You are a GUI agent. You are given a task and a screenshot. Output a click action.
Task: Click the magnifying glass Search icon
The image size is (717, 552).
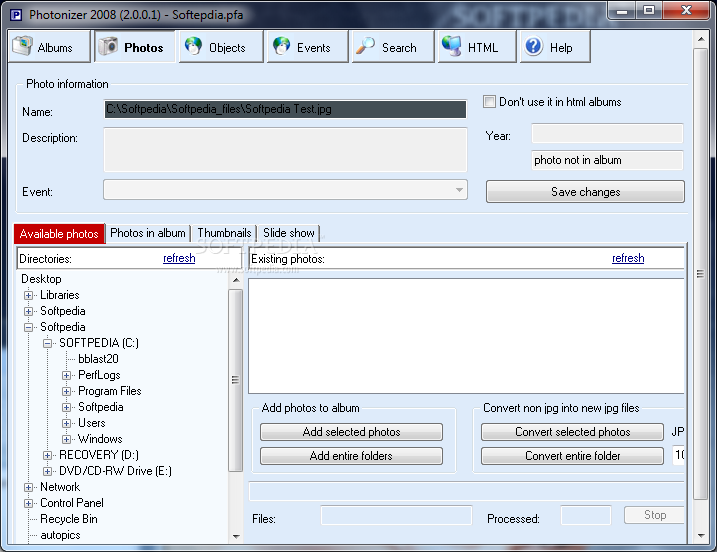click(x=365, y=46)
